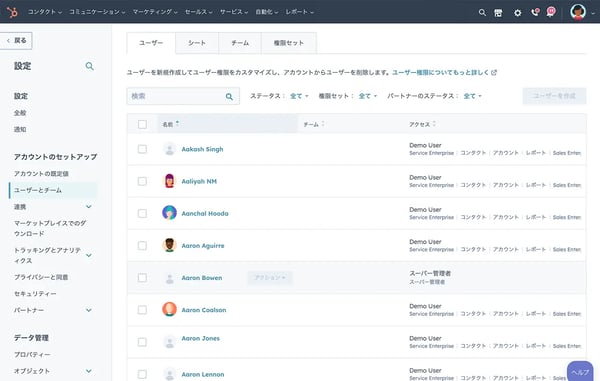Click the ユーザーを作成 button
The height and width of the screenshot is (381, 600).
(x=554, y=96)
